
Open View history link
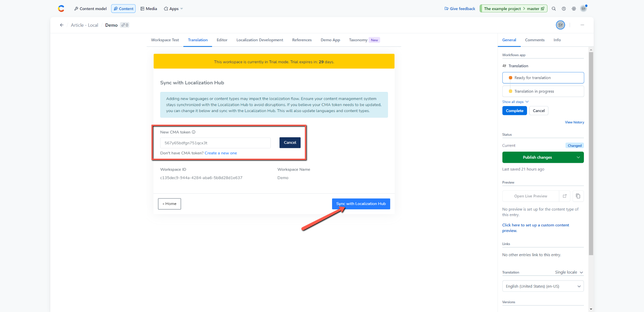tap(575, 122)
